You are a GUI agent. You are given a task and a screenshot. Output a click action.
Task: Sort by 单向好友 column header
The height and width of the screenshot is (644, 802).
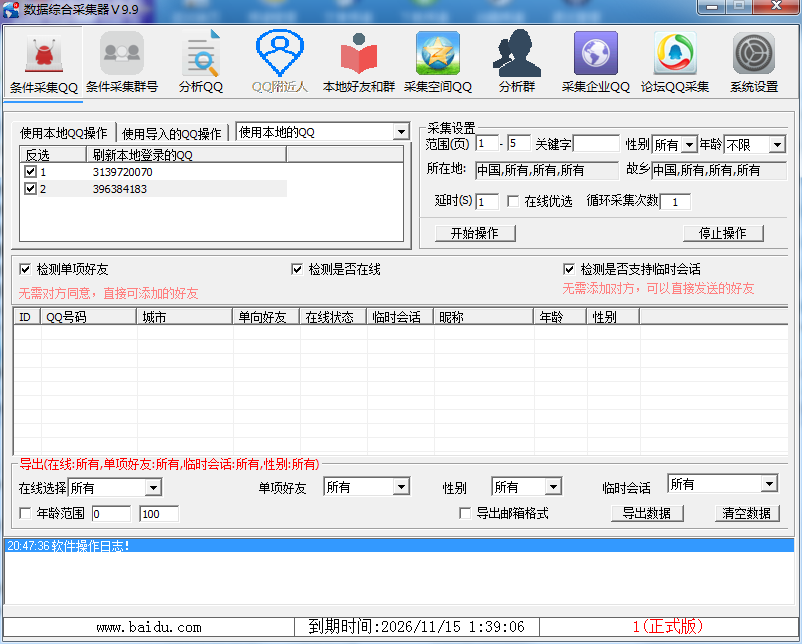pos(266,317)
